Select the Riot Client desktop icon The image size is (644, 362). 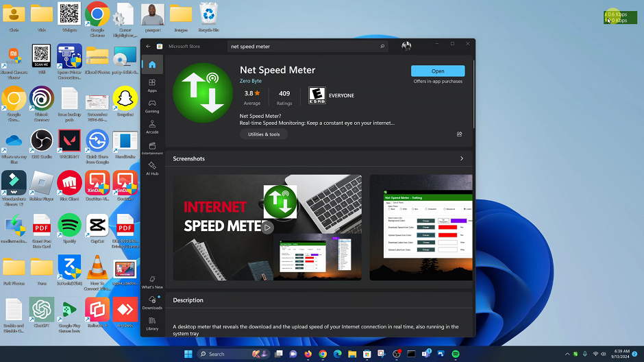tap(69, 186)
